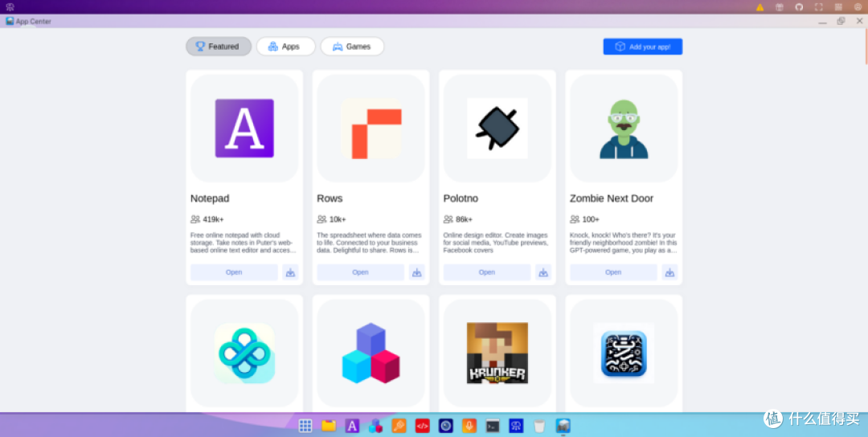This screenshot has width=868, height=437.
Task: Open the yellow folder icon in taskbar
Action: point(329,426)
